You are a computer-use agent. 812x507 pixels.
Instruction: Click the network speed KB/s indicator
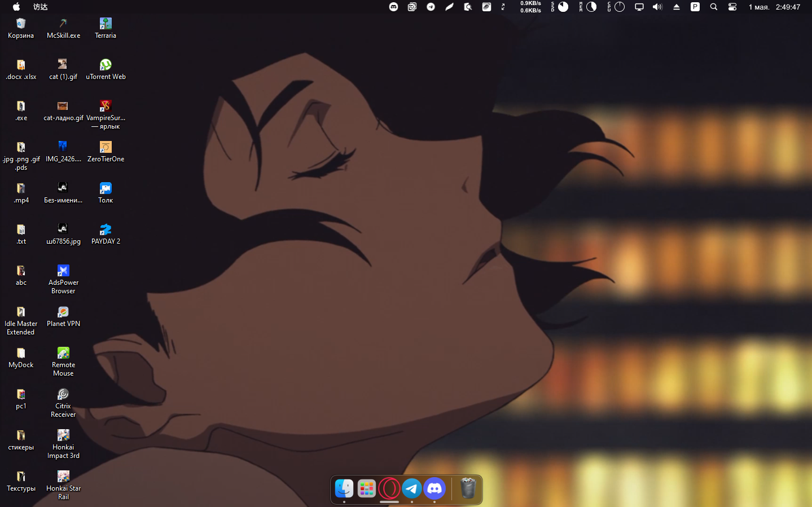tap(530, 7)
